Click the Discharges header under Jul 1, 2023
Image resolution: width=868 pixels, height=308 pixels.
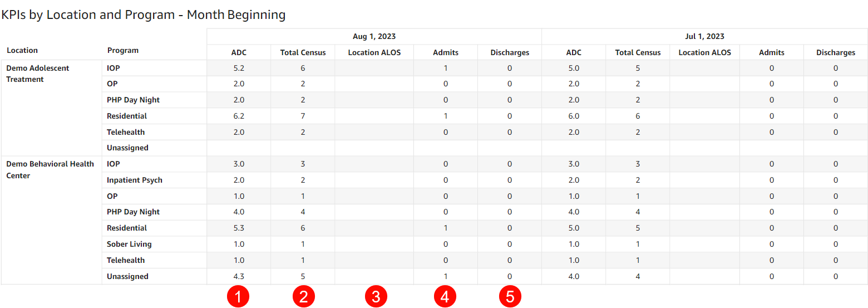click(x=835, y=52)
